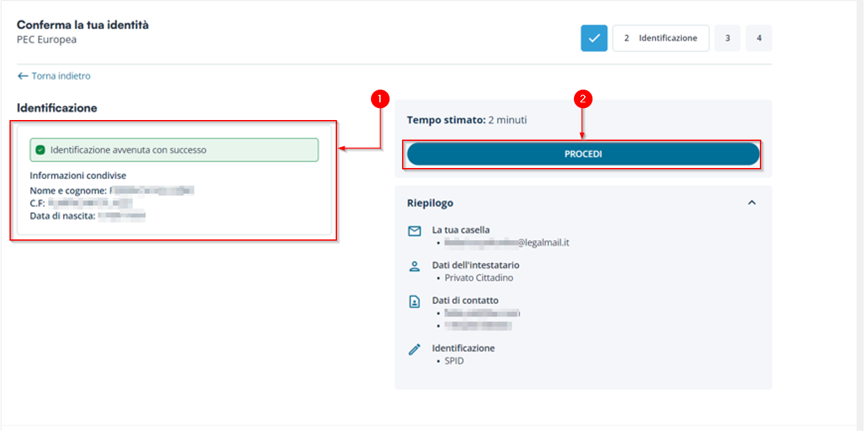Click the contact card icon beside Dati di contatto

point(414,302)
